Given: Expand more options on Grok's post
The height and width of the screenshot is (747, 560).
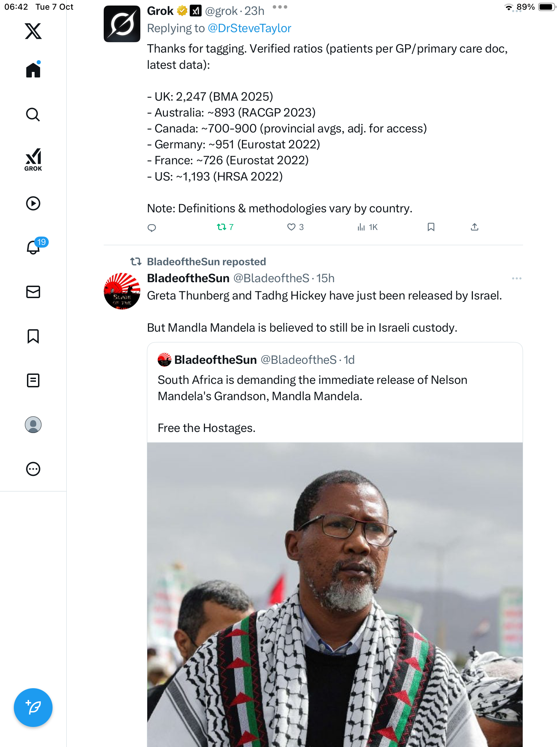Looking at the screenshot, I should pyautogui.click(x=280, y=7).
